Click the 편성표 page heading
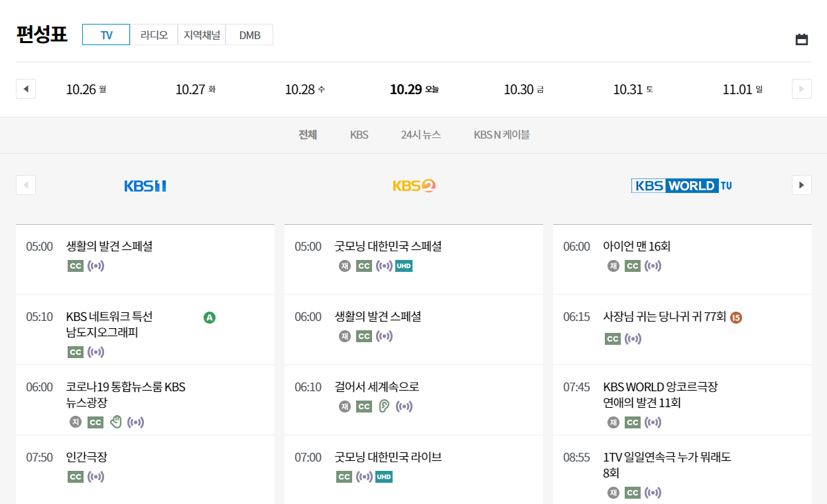Image resolution: width=827 pixels, height=504 pixels. coord(42,34)
